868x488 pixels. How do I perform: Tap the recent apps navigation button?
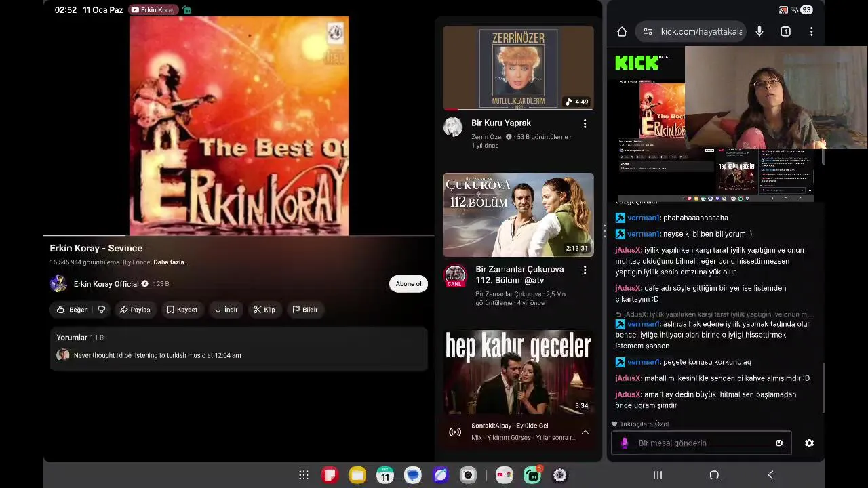coord(657,475)
